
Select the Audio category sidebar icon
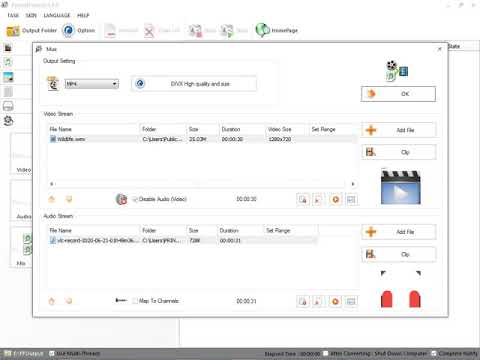coord(8,62)
